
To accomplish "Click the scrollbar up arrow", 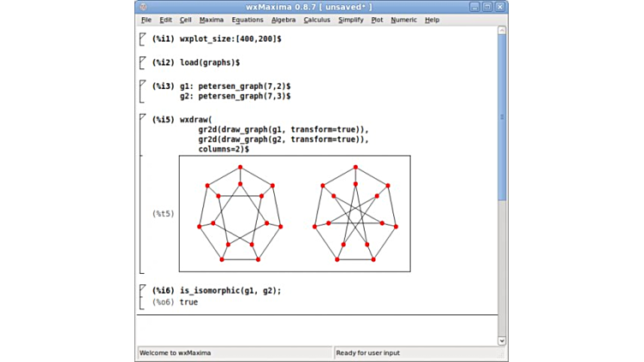I will [x=502, y=30].
